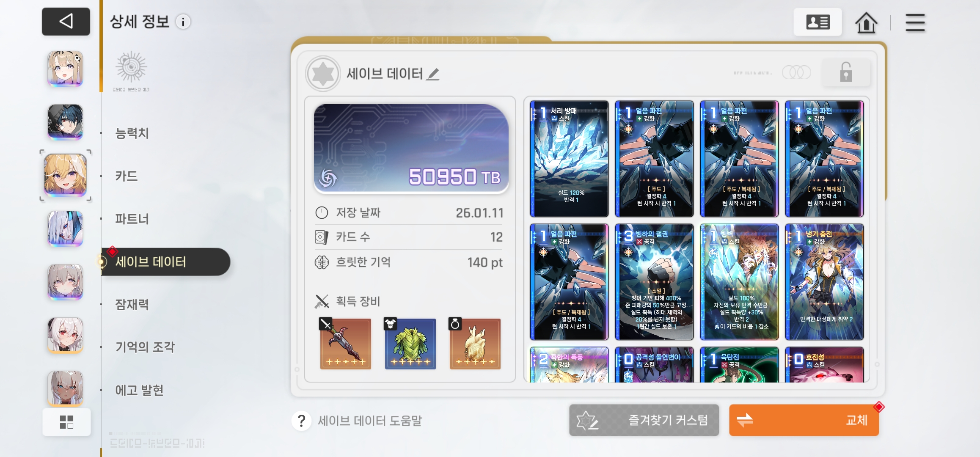Image resolution: width=980 pixels, height=457 pixels.
Task: Open the 카드 menu
Action: click(x=127, y=176)
